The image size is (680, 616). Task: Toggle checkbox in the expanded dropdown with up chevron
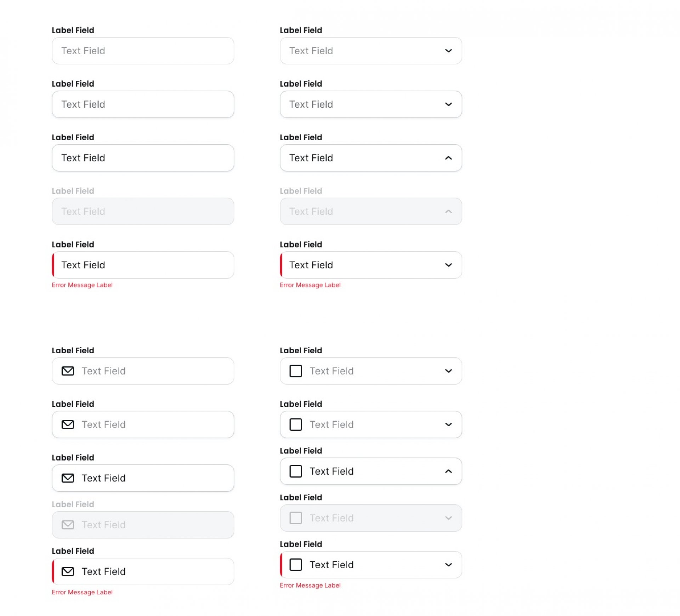296,471
